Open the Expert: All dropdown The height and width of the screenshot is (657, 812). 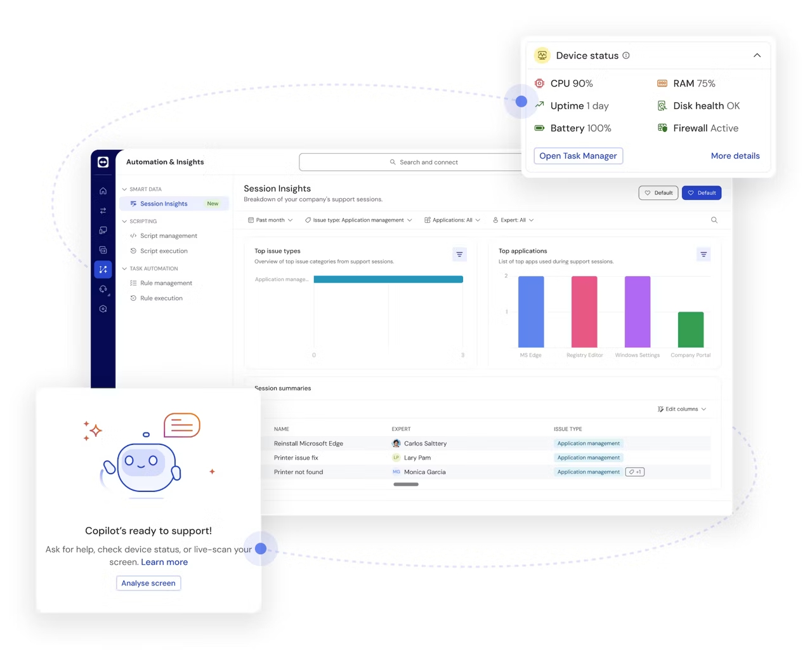click(513, 220)
